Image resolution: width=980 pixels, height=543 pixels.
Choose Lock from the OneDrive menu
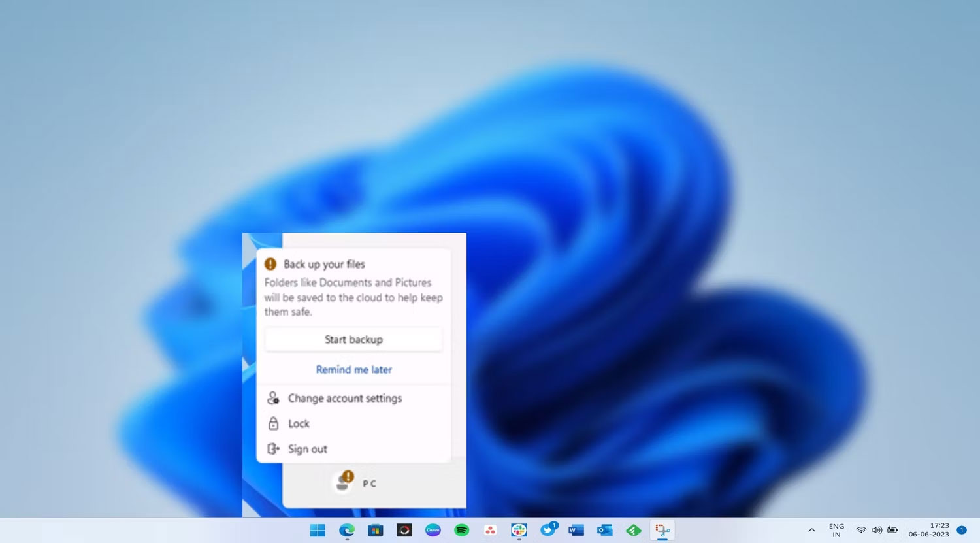(x=299, y=423)
